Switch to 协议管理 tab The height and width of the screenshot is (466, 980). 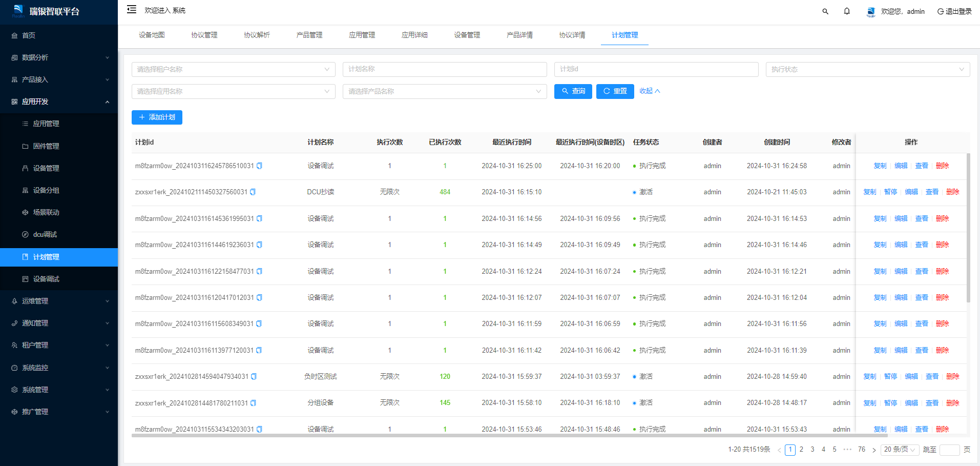click(x=204, y=35)
